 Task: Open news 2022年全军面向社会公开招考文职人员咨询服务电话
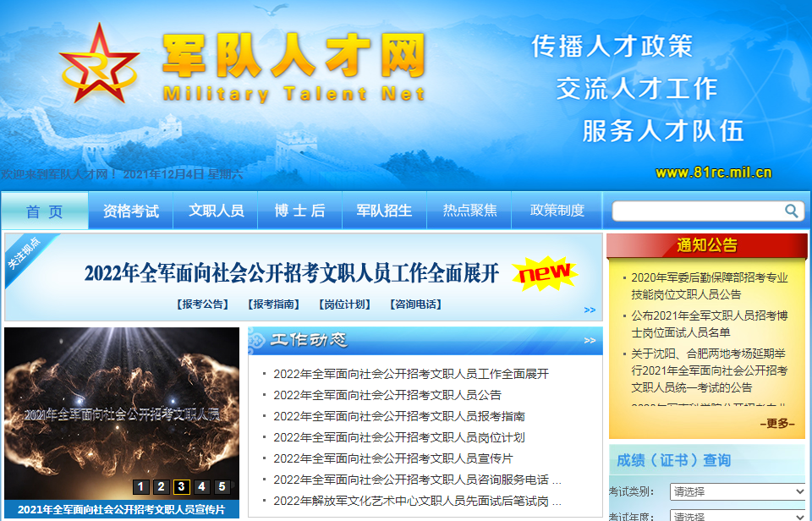pyautogui.click(x=417, y=480)
